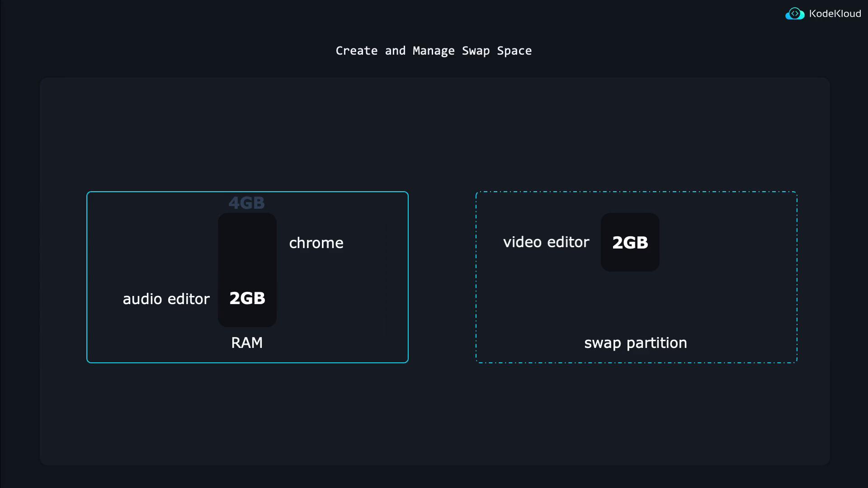The image size is (868, 488).
Task: Click the word "audio" in the RAM box
Action: pos(142,299)
